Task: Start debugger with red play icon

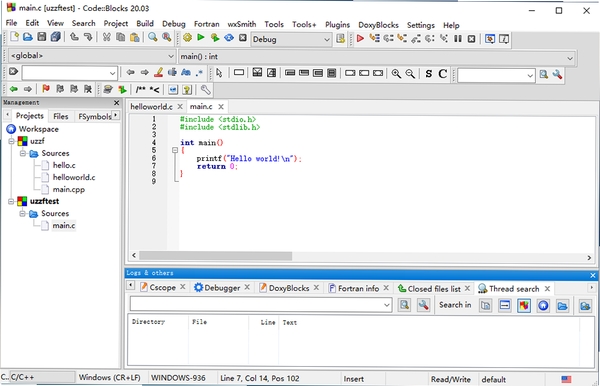Action: tap(360, 38)
